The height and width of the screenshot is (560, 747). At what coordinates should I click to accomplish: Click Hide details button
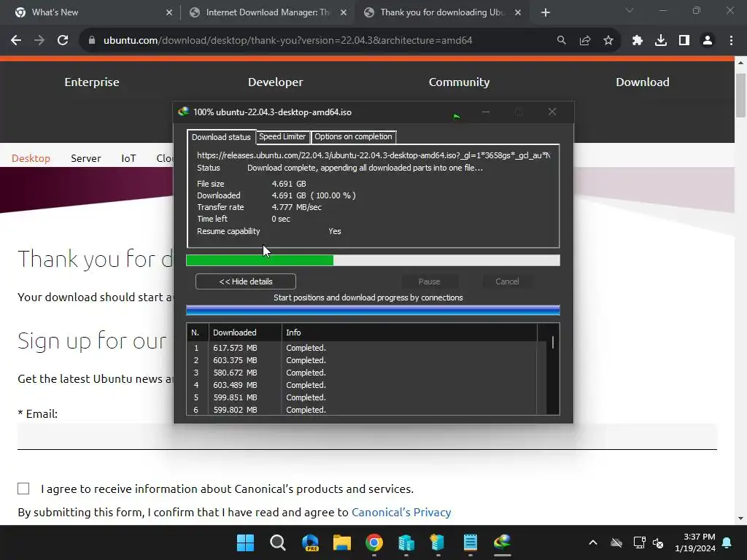(x=246, y=281)
